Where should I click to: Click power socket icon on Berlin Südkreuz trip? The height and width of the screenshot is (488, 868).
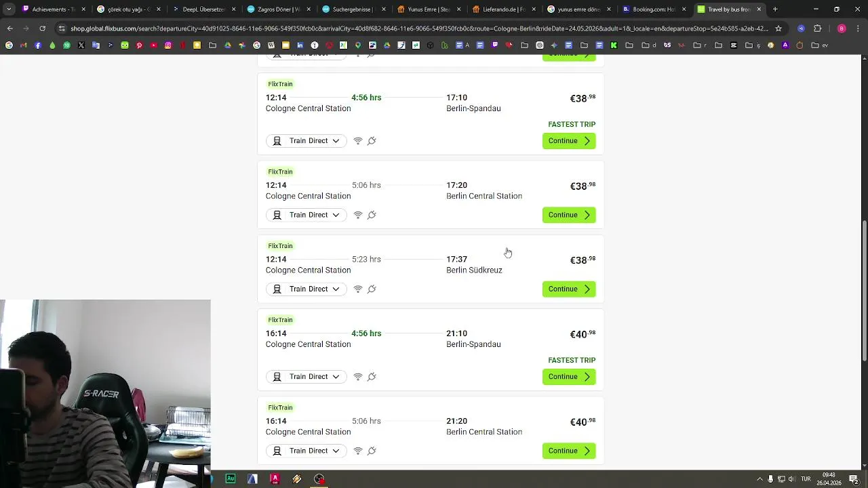pyautogui.click(x=372, y=289)
